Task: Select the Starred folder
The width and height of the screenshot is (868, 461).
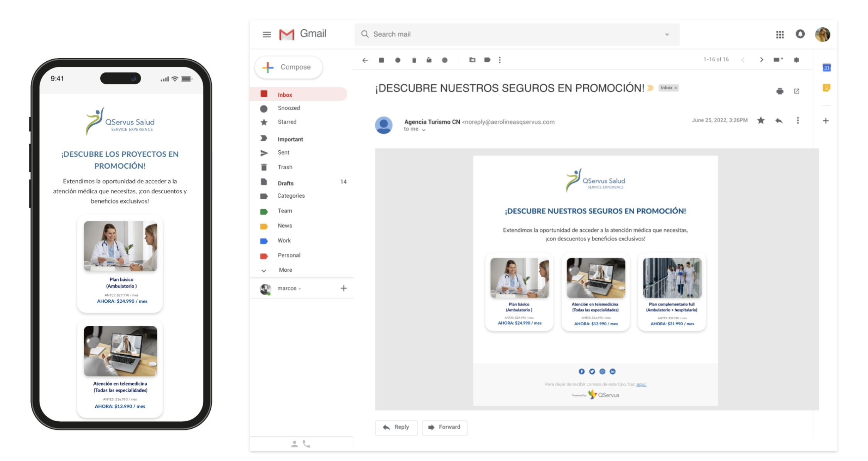Action: (287, 122)
